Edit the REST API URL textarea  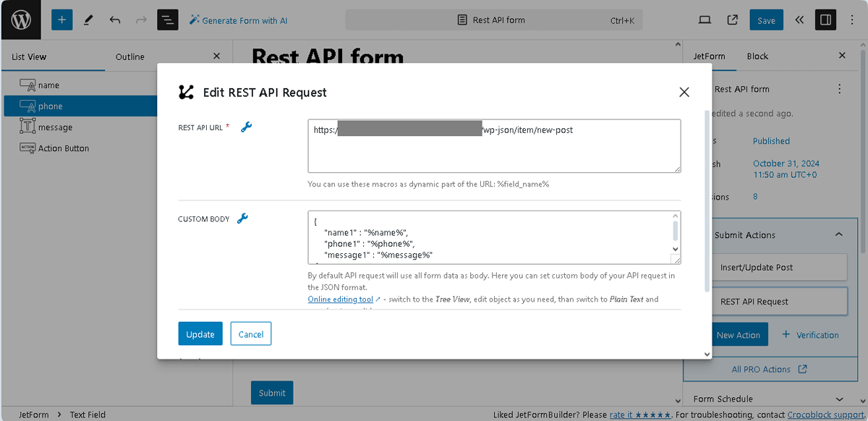click(x=494, y=146)
